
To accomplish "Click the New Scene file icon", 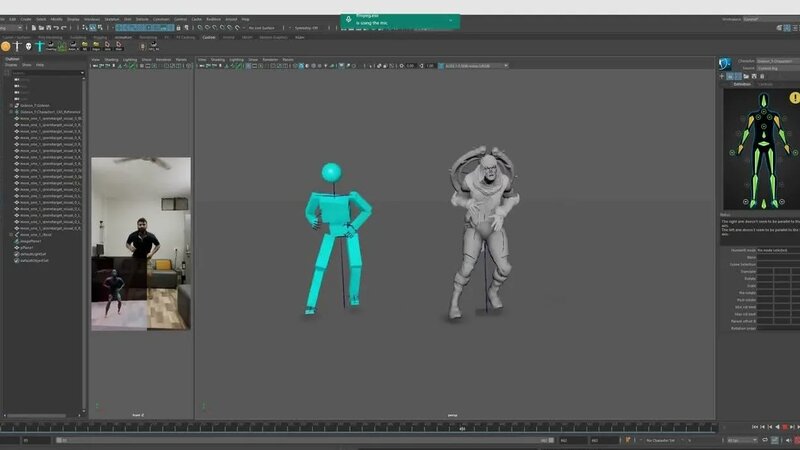I will coord(34,28).
